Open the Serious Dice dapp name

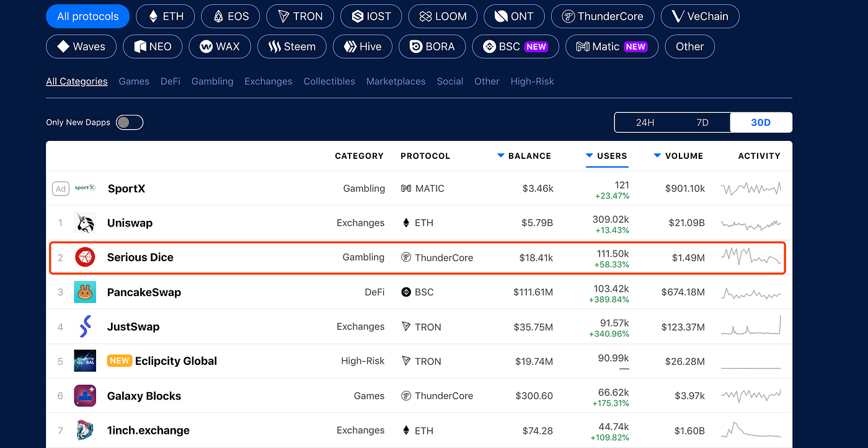coord(140,257)
